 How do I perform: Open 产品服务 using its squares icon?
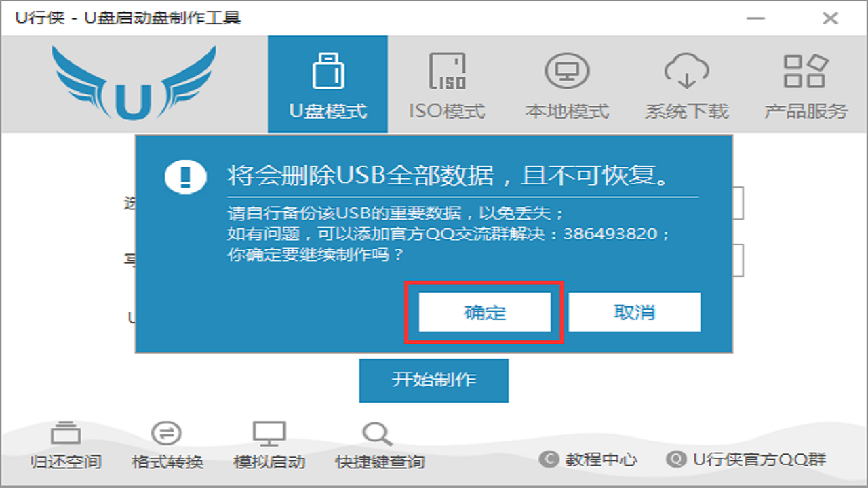804,68
